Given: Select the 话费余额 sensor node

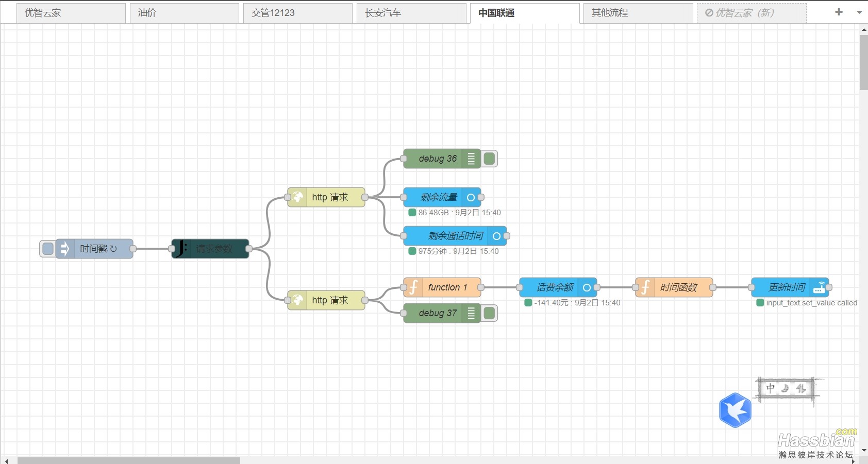Looking at the screenshot, I should tap(558, 287).
